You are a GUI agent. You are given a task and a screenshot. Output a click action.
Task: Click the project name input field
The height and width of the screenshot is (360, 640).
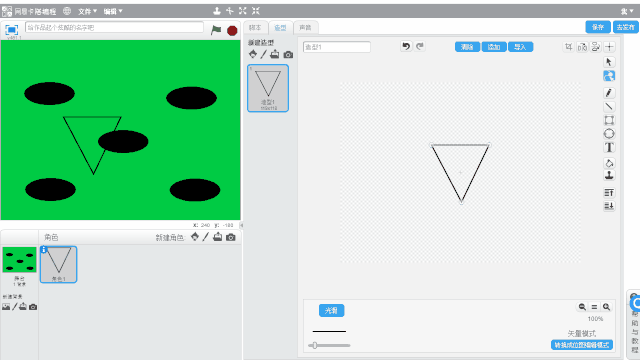click(x=114, y=27)
